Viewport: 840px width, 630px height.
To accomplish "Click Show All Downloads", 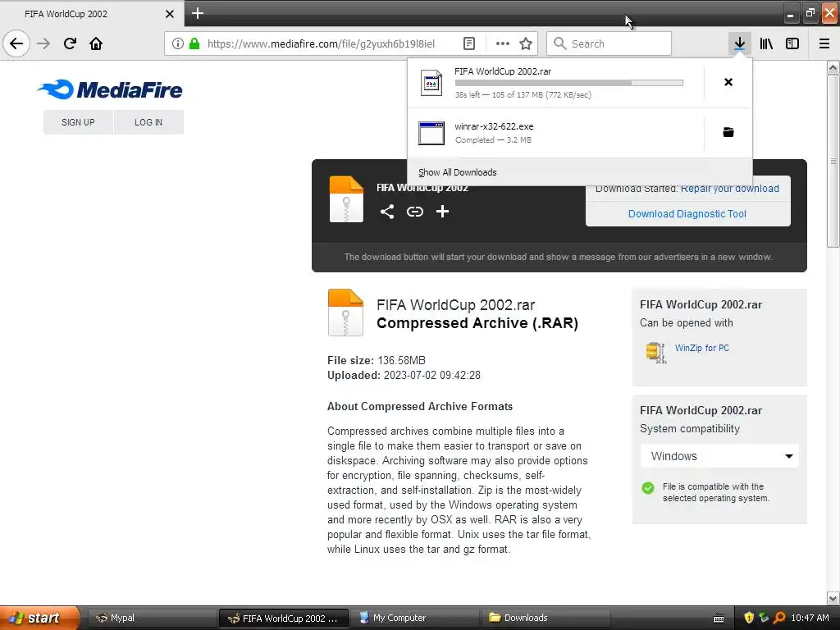I will click(458, 172).
